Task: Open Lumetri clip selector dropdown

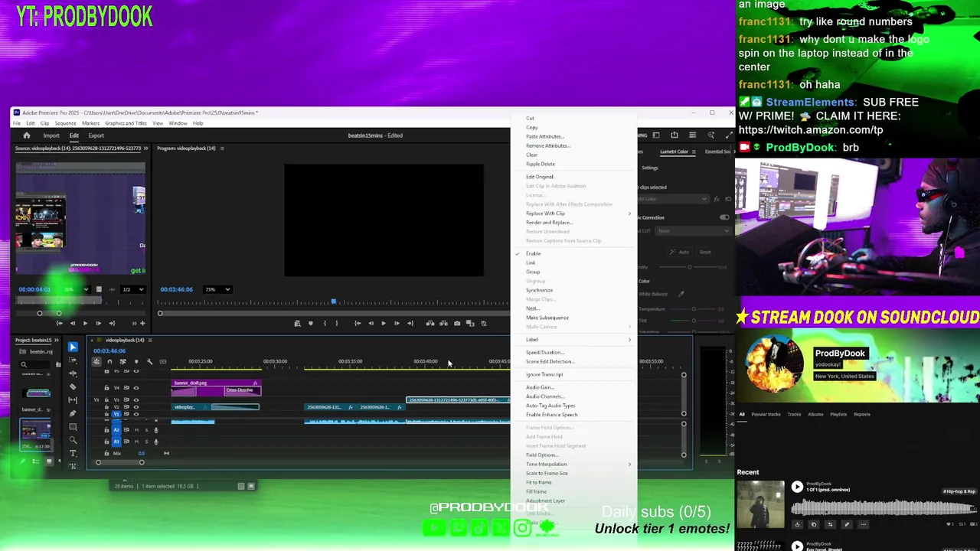Action: click(x=672, y=199)
